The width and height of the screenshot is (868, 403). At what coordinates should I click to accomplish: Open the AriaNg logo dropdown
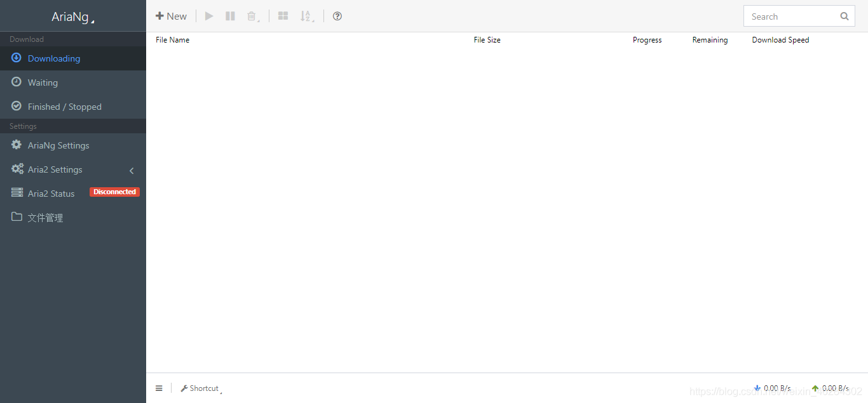coord(72,17)
